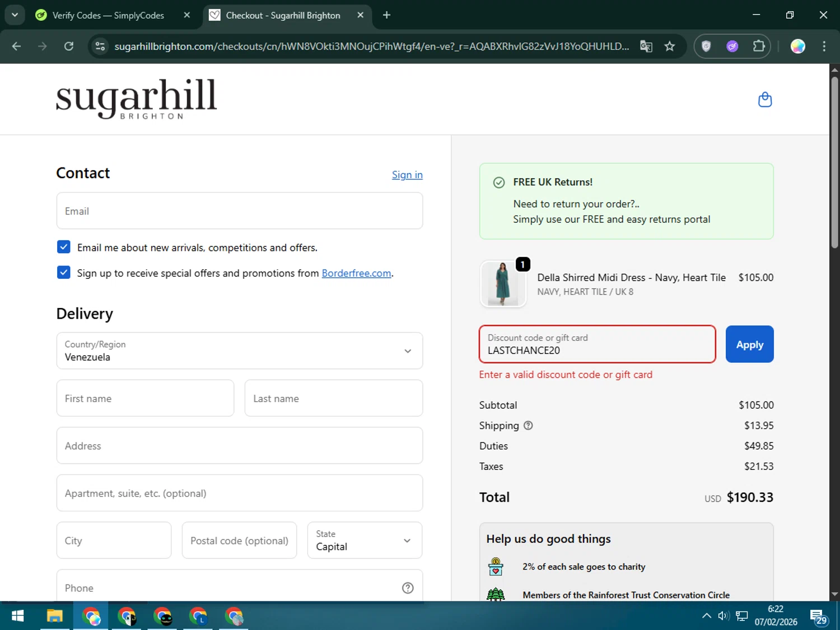Go back with browser back arrow
This screenshot has height=630, width=840.
click(16, 46)
